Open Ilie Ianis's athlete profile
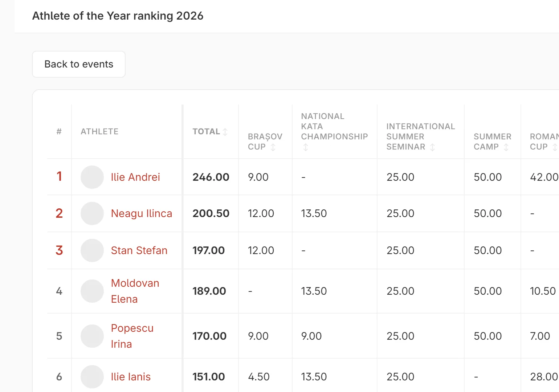 (131, 377)
